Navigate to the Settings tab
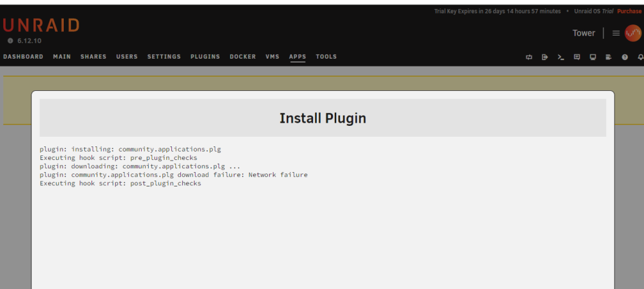Viewport: 644px width, 289px height. (164, 57)
